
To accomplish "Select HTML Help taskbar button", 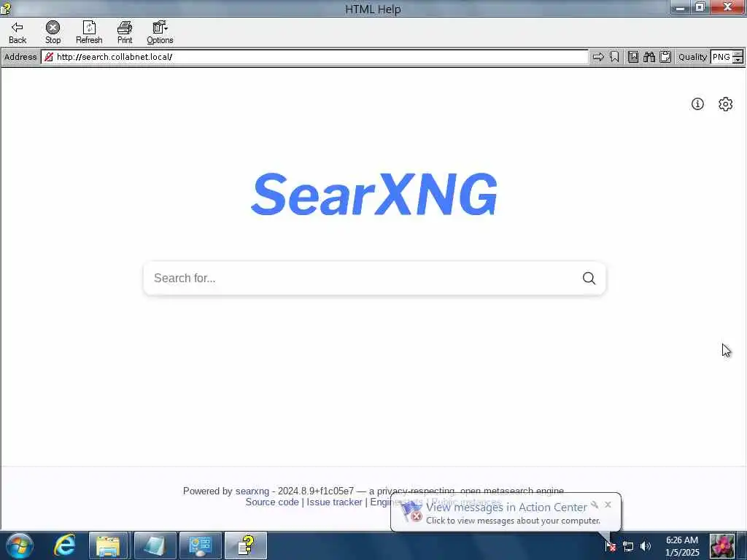I will point(246,545).
